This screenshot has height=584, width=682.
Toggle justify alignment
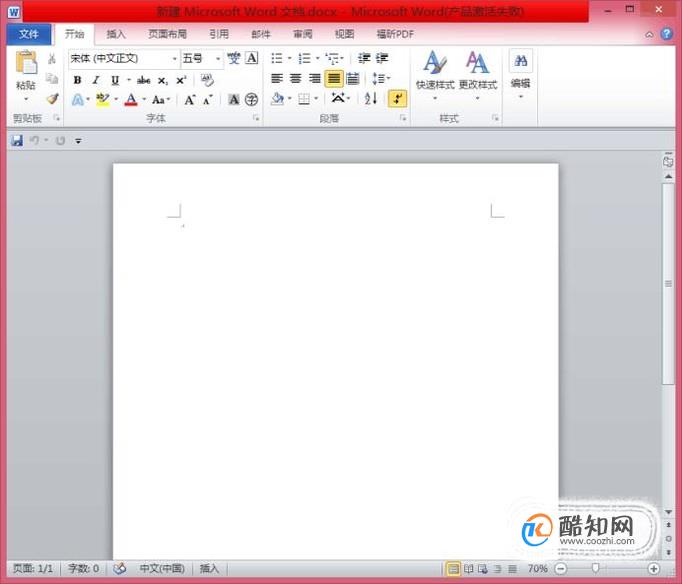coord(334,79)
